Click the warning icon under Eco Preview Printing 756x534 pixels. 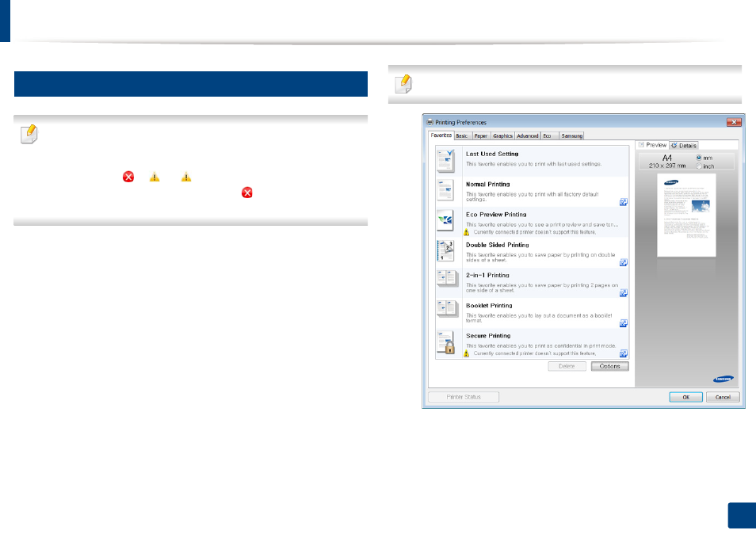pyautogui.click(x=466, y=232)
